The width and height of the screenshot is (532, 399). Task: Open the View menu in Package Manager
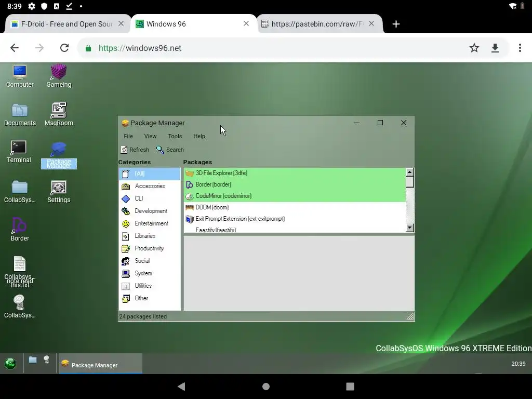click(150, 136)
